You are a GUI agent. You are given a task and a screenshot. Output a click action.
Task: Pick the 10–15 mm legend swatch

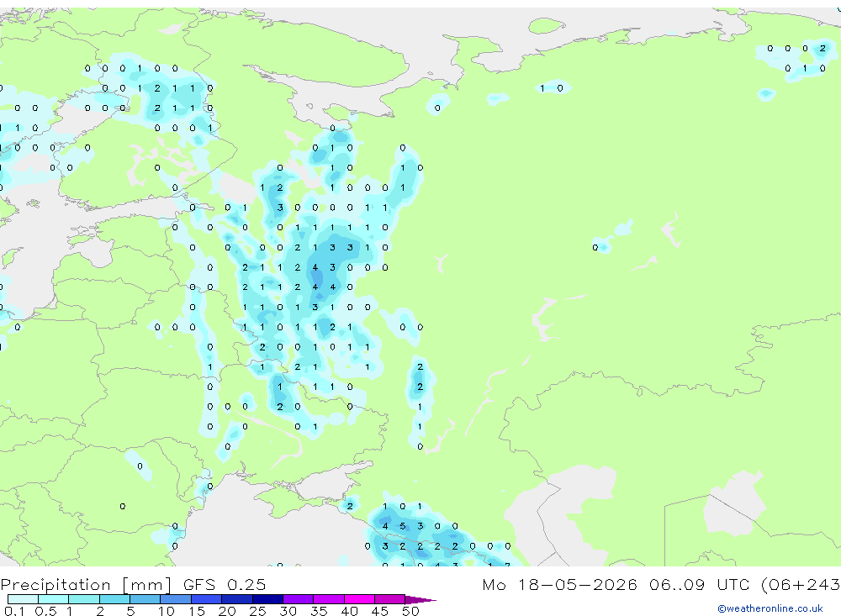[x=176, y=599]
